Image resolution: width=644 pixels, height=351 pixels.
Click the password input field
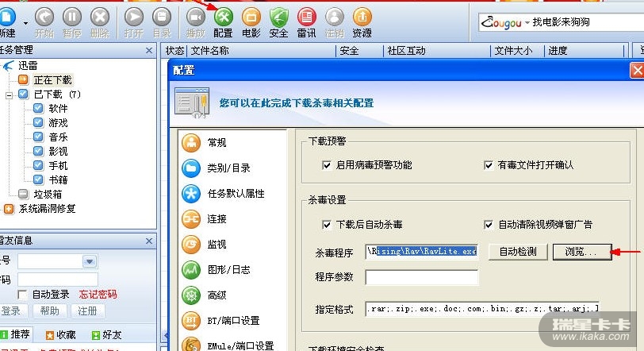coord(57,280)
